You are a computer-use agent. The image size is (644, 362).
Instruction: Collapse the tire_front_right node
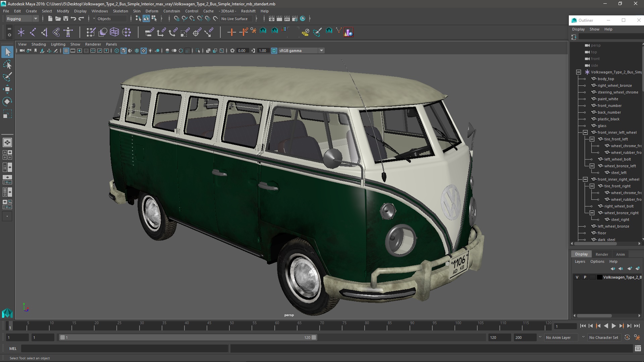point(592,186)
